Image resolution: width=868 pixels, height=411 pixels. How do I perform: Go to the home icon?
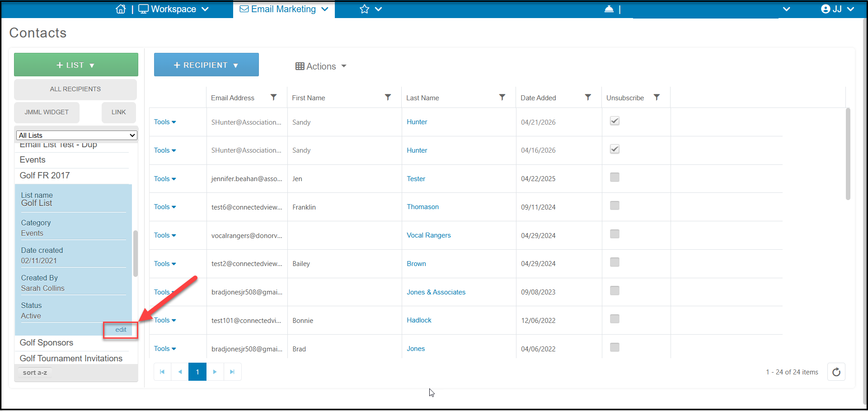(x=121, y=9)
